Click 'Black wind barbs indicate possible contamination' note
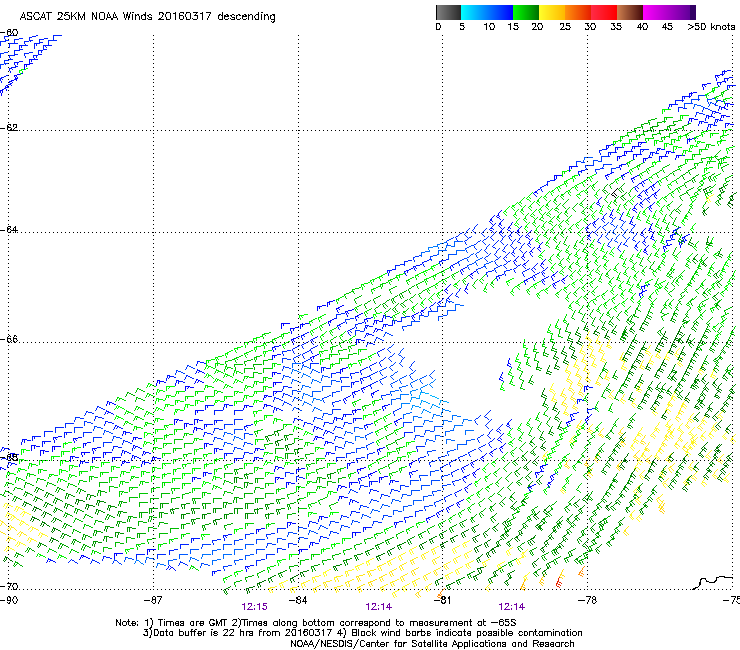 (x=466, y=633)
